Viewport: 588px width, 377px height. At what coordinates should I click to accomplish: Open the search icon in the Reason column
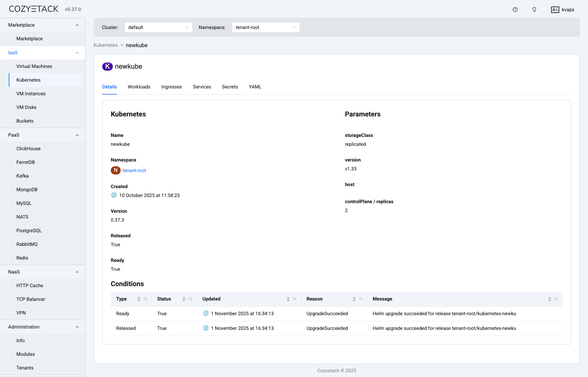coord(361,299)
